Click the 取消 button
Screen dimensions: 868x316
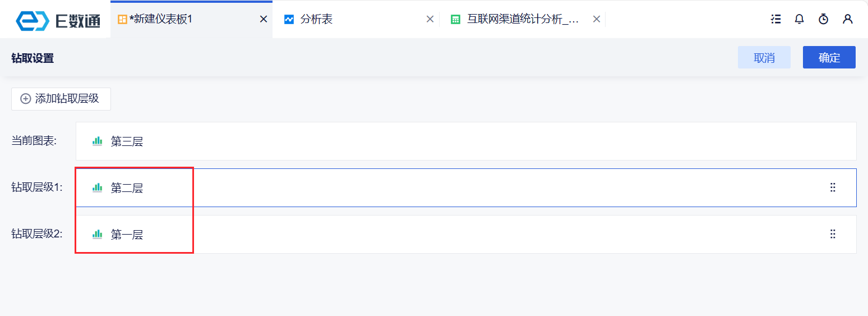click(764, 57)
